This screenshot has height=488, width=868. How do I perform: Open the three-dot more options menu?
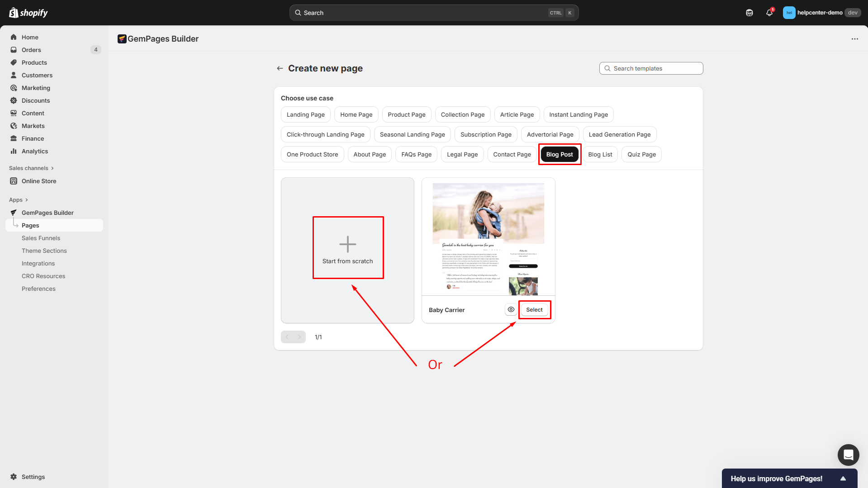point(854,39)
